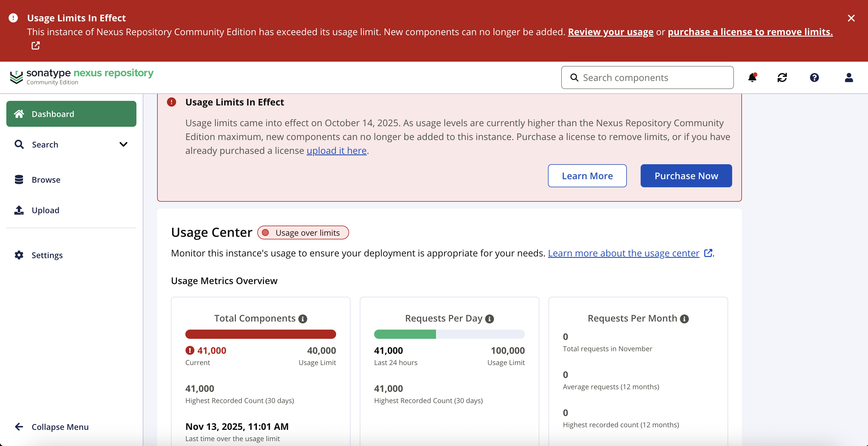Open the help question mark icon
Image resolution: width=868 pixels, height=446 pixels.
pos(814,78)
